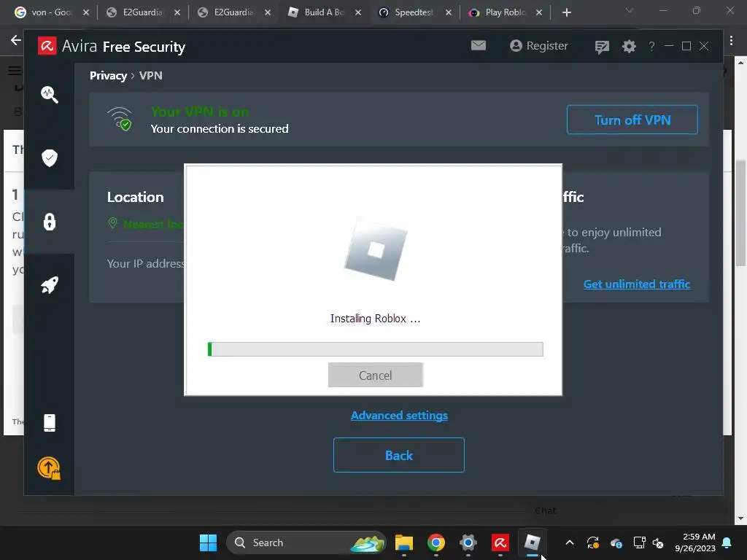Open a new browser tab
The width and height of the screenshot is (747, 560).
(x=566, y=12)
